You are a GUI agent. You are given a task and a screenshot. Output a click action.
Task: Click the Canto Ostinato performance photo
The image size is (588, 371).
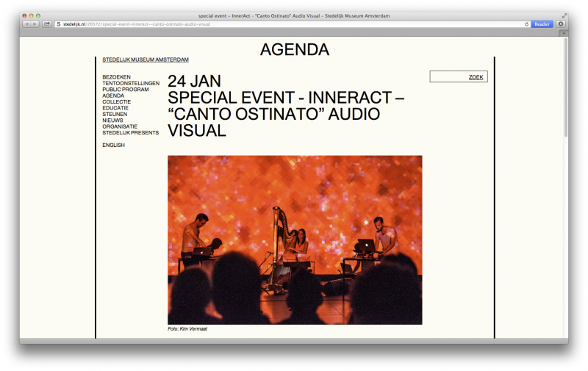pyautogui.click(x=295, y=239)
